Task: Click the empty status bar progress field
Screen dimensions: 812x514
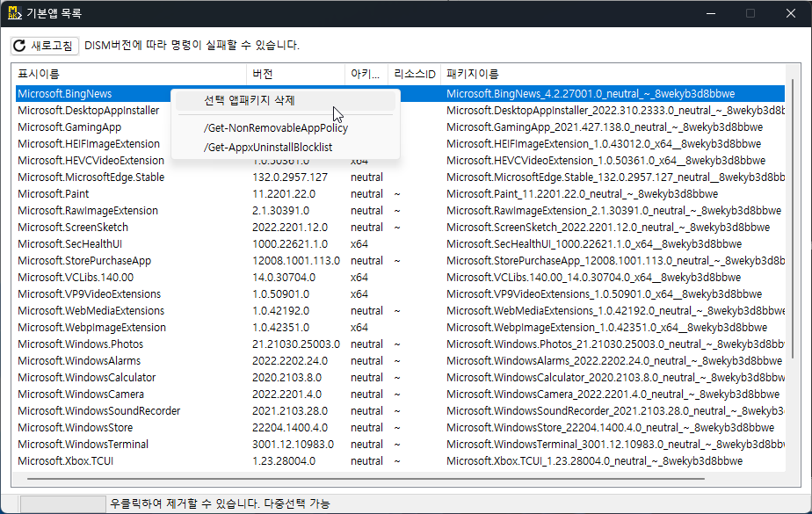Action: 62,503
